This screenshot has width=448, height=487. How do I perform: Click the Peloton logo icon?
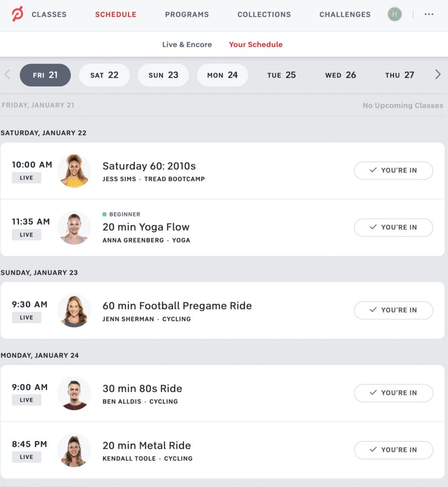(x=18, y=14)
